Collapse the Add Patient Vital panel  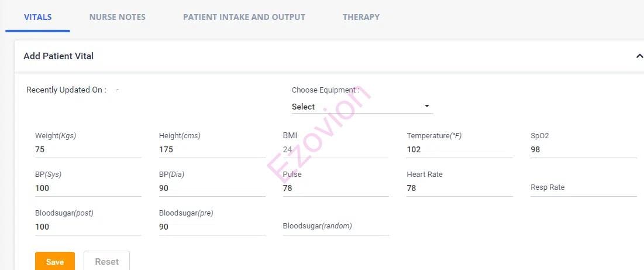tap(639, 56)
